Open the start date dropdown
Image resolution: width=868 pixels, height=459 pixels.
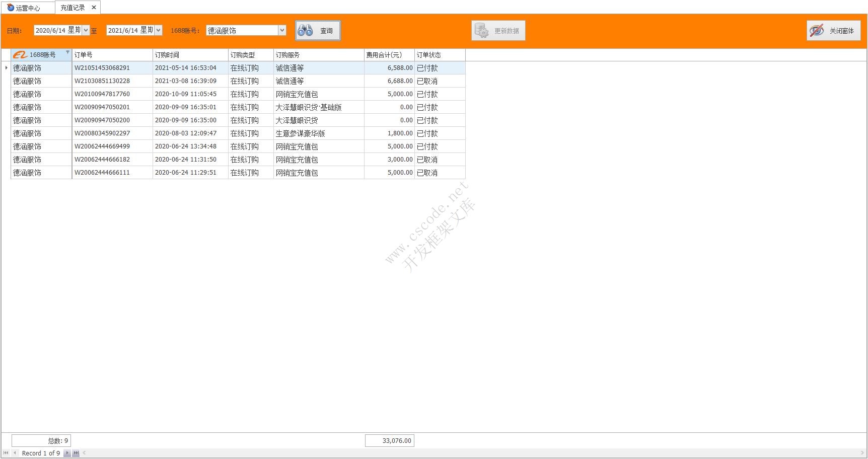(86, 30)
